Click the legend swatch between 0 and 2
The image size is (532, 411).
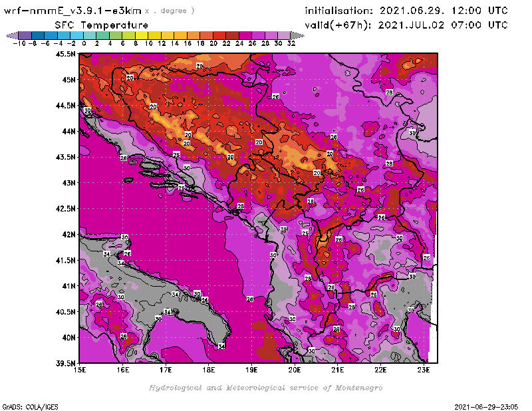[x=90, y=35]
